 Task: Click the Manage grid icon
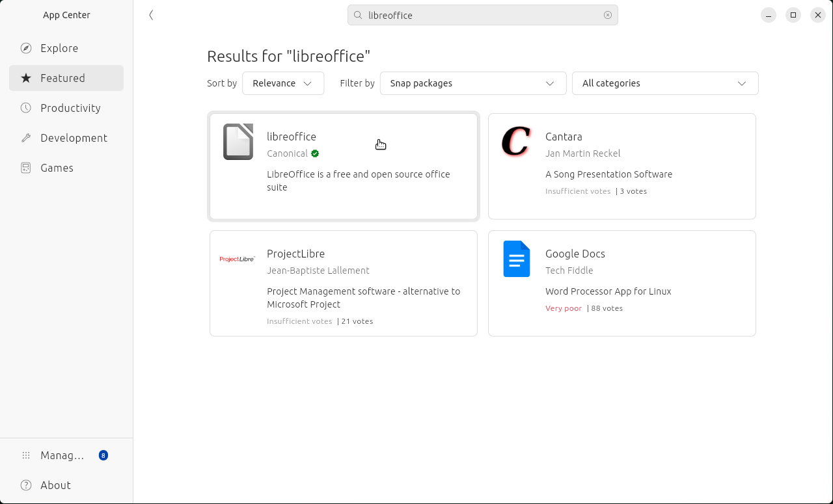pos(26,455)
